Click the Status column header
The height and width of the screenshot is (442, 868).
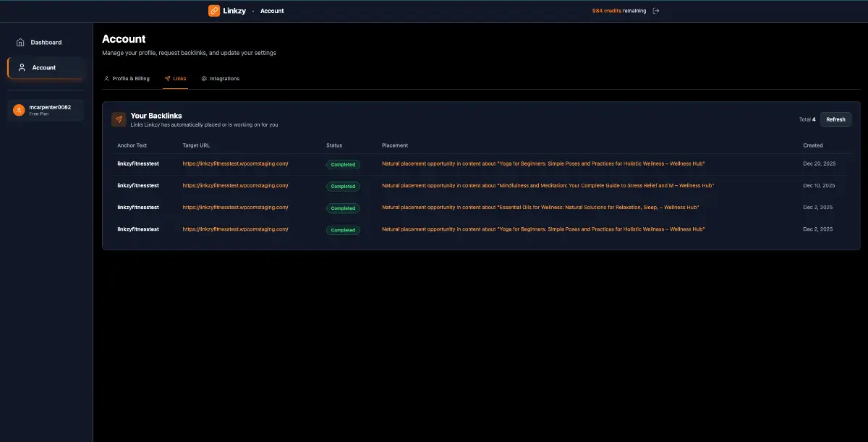coord(334,145)
